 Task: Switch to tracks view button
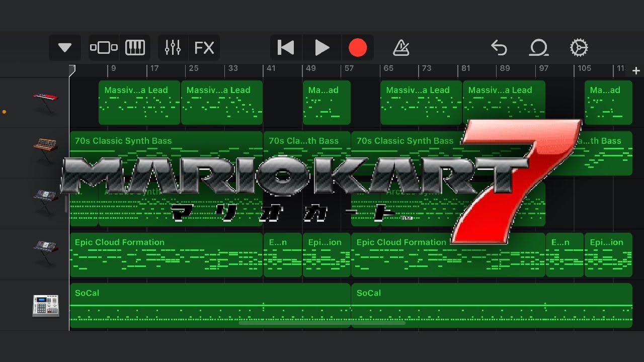(104, 48)
